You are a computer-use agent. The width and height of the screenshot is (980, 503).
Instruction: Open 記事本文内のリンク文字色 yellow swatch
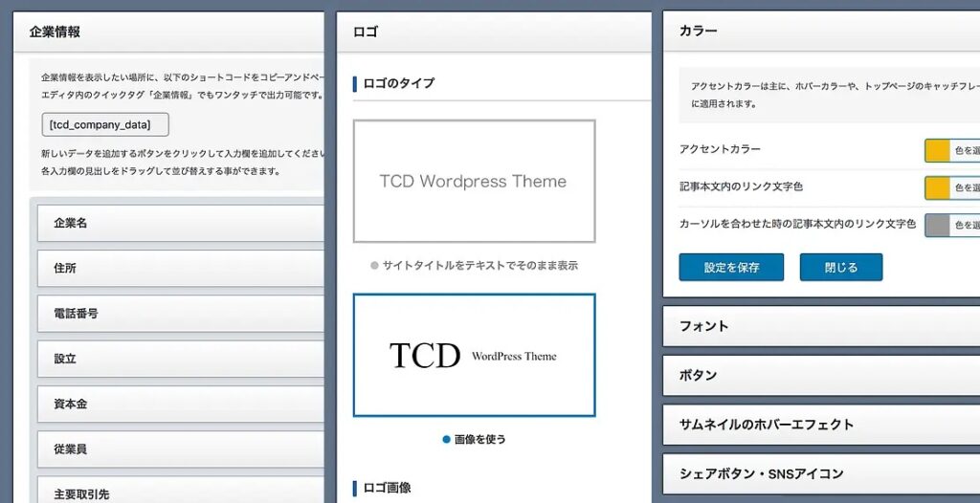click(x=937, y=187)
